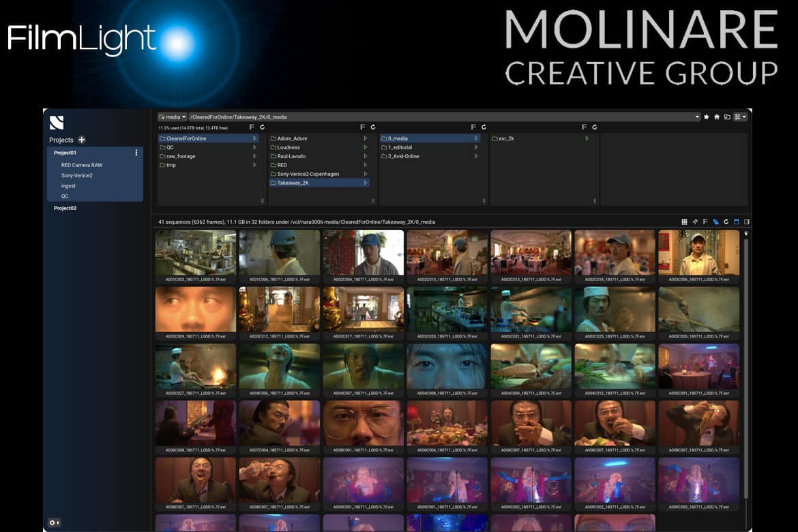Refresh the sequence thumbnails list
The height and width of the screenshot is (532, 798).
click(726, 222)
